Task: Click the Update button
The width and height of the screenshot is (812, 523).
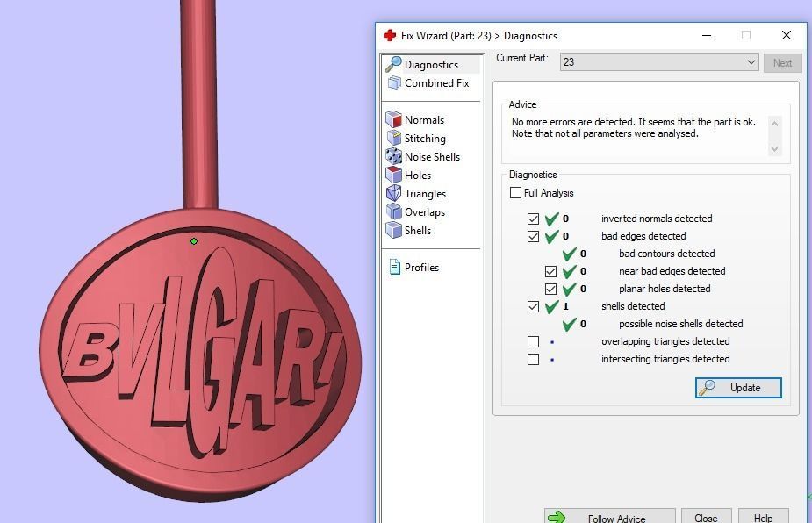Action: point(738,388)
